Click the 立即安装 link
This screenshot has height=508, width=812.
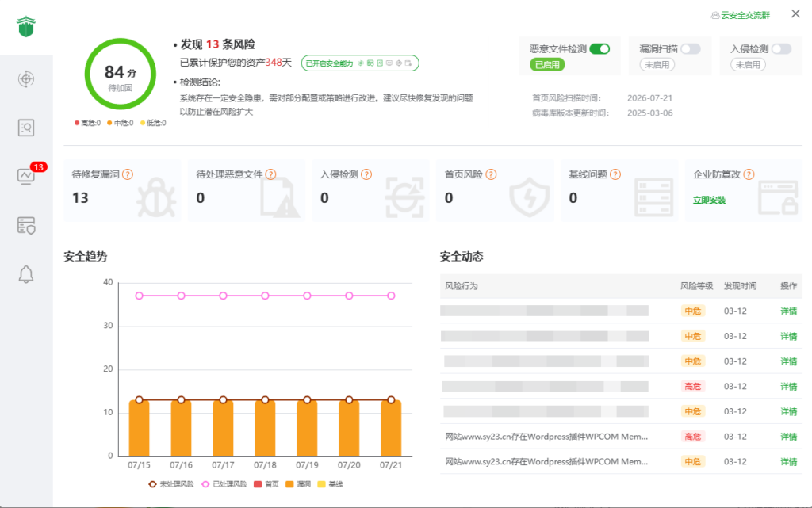(x=710, y=201)
